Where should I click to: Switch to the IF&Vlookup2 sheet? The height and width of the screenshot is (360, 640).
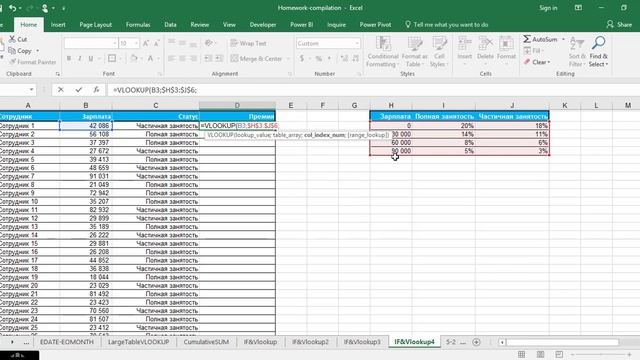tap(310, 342)
